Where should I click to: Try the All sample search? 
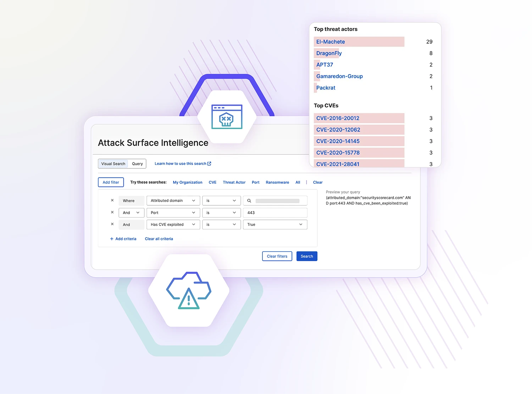298,182
